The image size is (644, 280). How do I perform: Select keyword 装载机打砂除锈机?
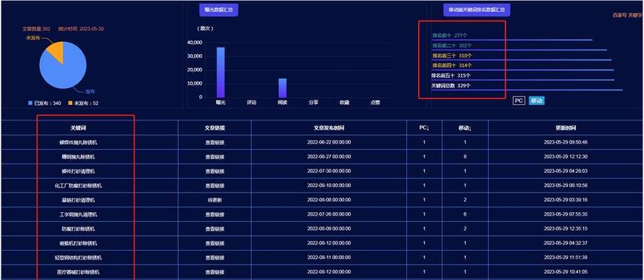click(78, 244)
